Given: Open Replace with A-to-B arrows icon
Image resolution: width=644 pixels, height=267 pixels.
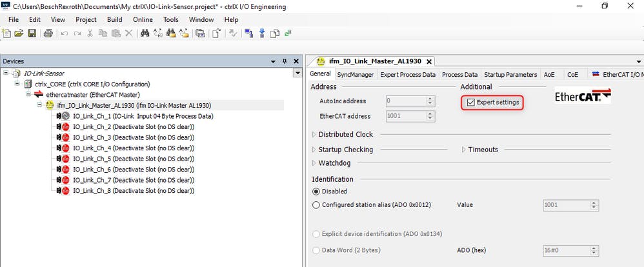Looking at the screenshot, I should (158, 34).
